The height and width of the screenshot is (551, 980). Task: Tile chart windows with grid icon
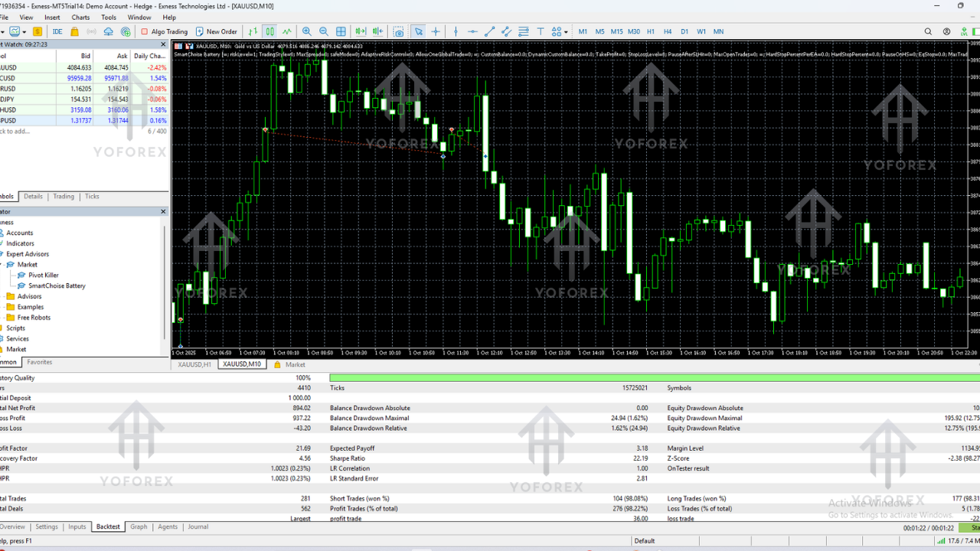click(x=341, y=31)
